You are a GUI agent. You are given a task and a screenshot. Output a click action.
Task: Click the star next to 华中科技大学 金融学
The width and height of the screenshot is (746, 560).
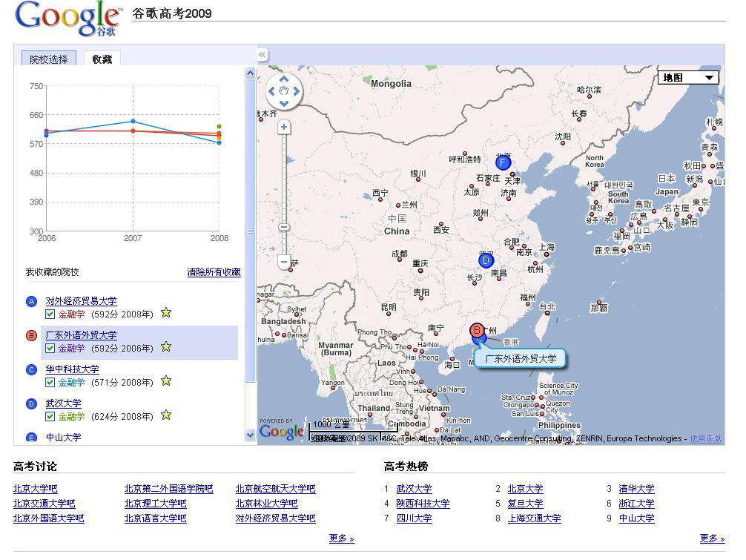[x=166, y=381]
